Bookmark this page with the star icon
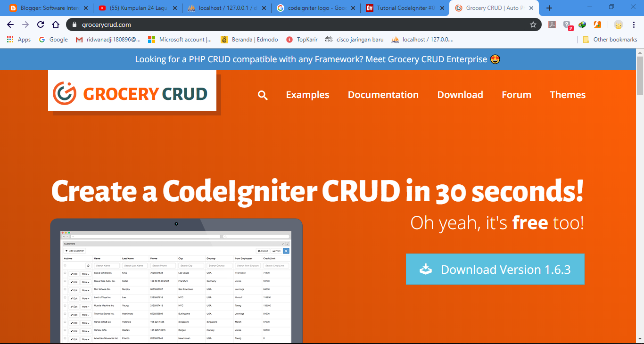 point(533,25)
